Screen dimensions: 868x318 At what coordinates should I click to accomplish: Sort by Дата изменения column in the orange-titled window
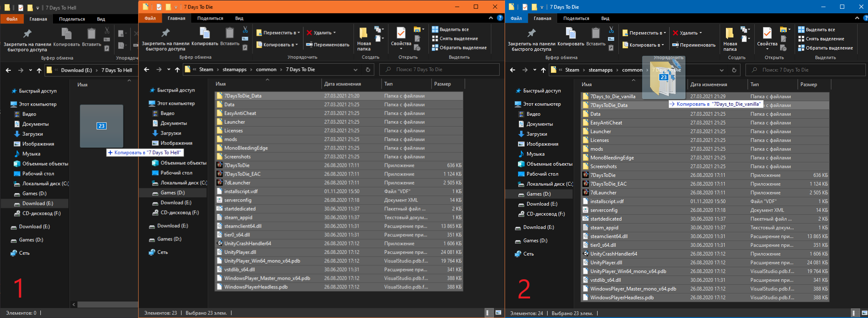pos(342,84)
